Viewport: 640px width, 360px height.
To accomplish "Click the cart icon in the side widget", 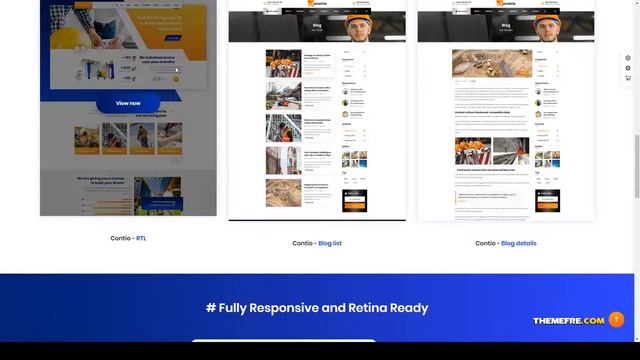I will pyautogui.click(x=628, y=78).
